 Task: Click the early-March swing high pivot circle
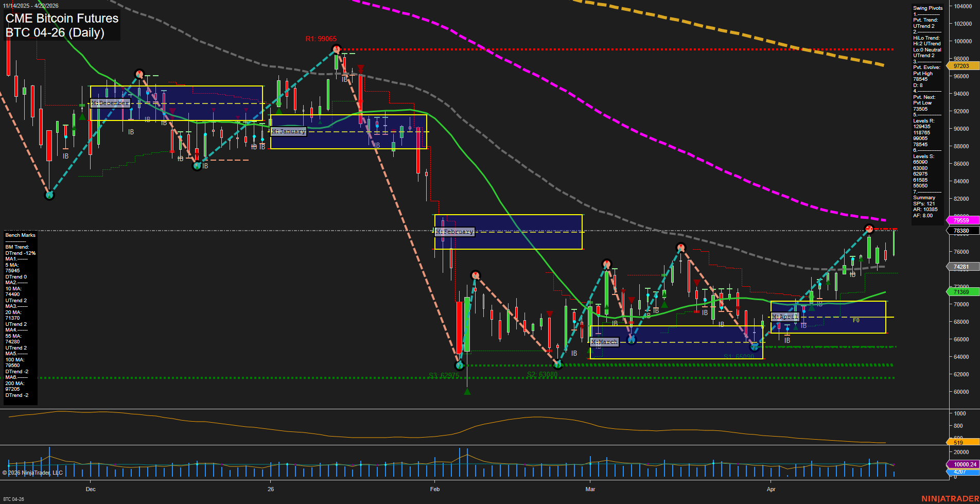[x=607, y=264]
